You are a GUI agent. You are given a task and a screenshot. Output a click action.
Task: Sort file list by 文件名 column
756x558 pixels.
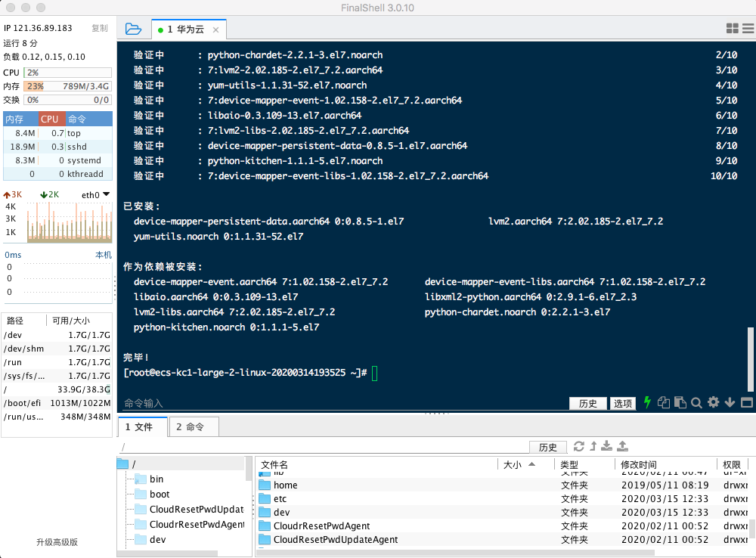coord(376,464)
